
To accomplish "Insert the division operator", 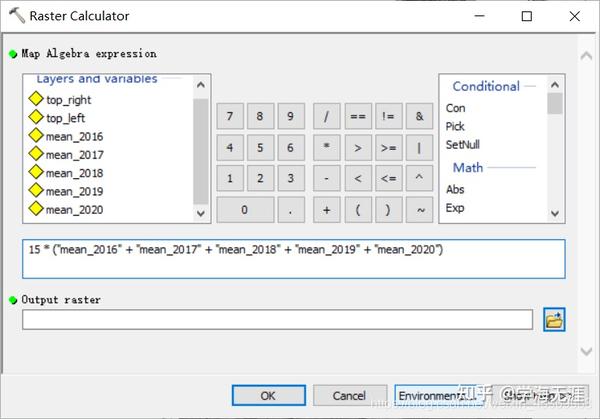I will pos(326,116).
